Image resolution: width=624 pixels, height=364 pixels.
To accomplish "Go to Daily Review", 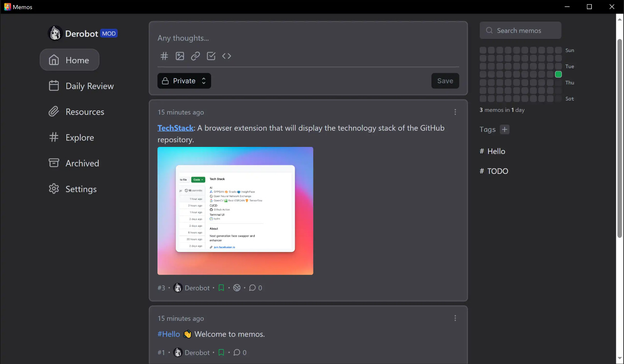I will (x=81, y=86).
